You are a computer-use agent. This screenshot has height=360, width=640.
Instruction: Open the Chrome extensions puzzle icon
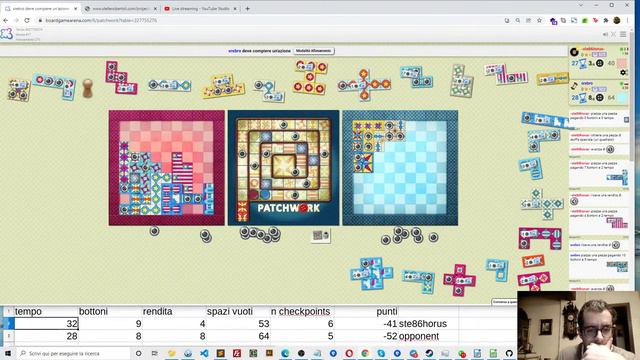coord(606,20)
